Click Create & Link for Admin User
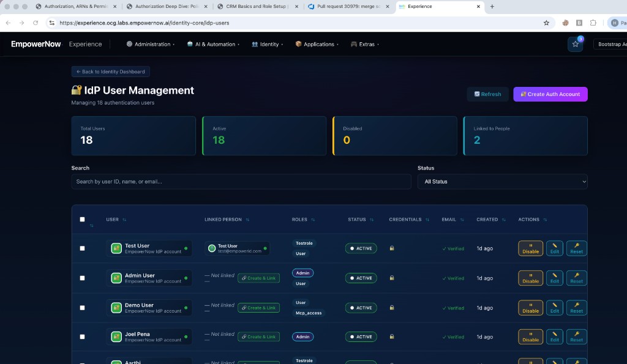The height and width of the screenshot is (364, 627). tap(259, 278)
